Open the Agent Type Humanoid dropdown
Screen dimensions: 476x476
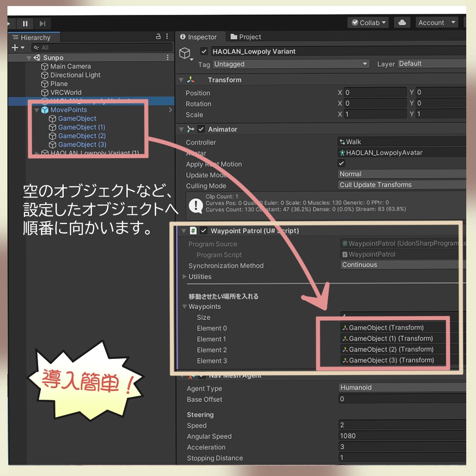click(402, 388)
